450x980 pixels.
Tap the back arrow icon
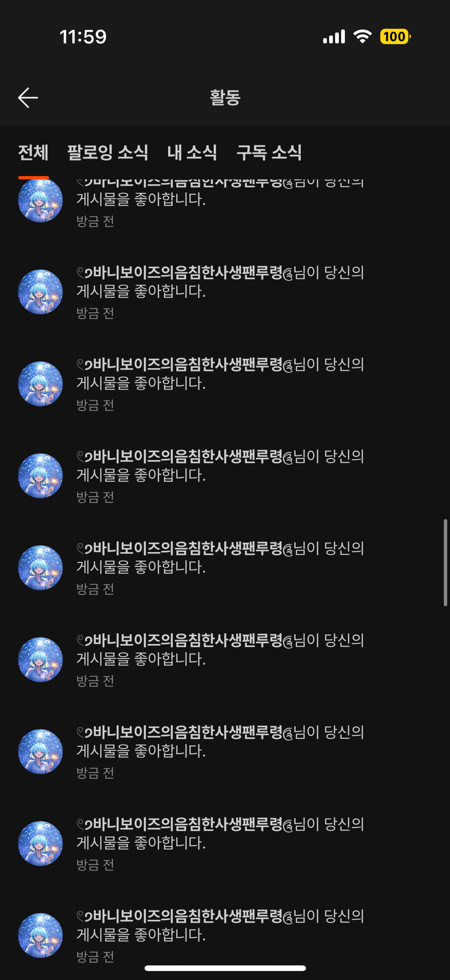[x=28, y=98]
